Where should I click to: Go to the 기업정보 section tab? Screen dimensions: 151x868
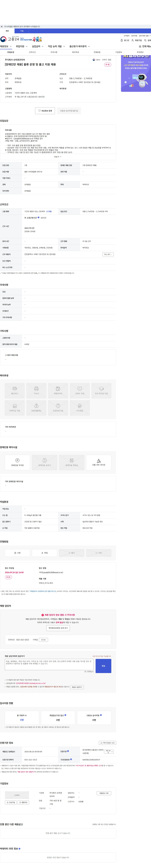point(119,52)
